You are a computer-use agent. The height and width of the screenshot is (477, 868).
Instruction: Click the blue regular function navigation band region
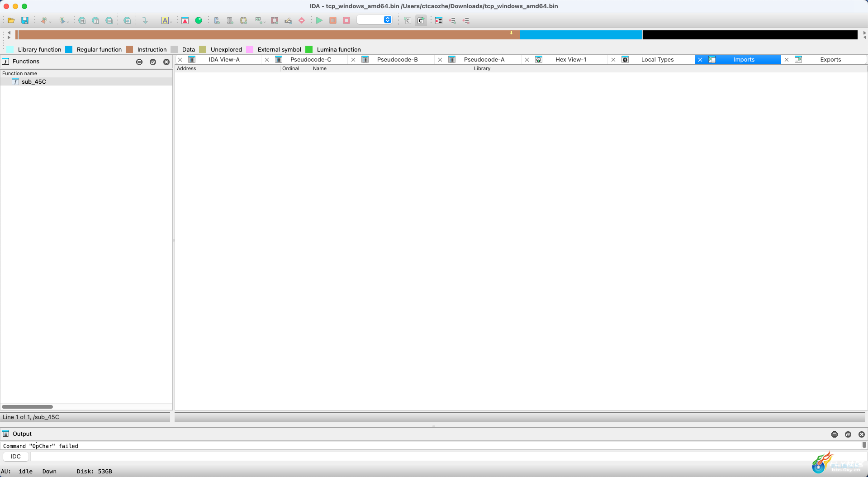click(x=581, y=35)
